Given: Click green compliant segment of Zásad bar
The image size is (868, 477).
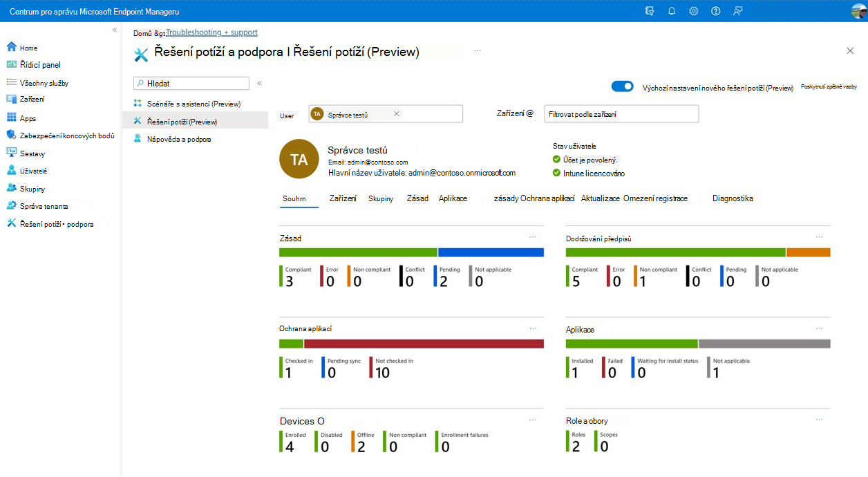Looking at the screenshot, I should coord(358,252).
